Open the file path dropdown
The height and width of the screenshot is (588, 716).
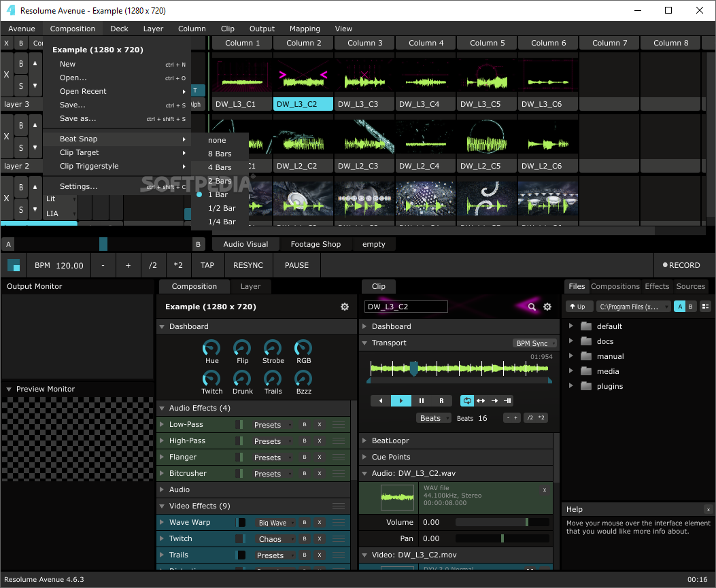click(633, 307)
